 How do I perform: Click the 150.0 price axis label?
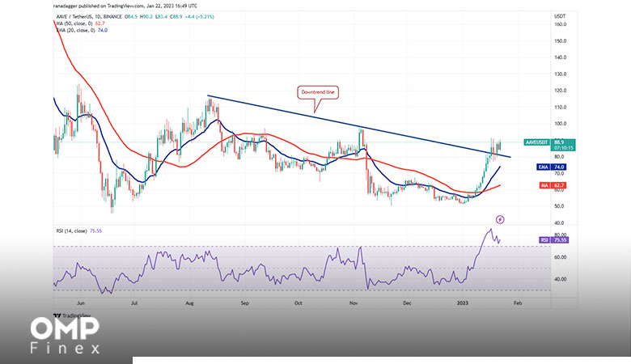coord(560,41)
